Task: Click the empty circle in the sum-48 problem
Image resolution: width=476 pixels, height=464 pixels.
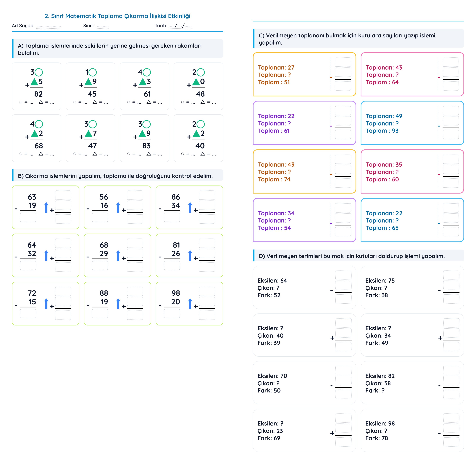Action: 201,72
